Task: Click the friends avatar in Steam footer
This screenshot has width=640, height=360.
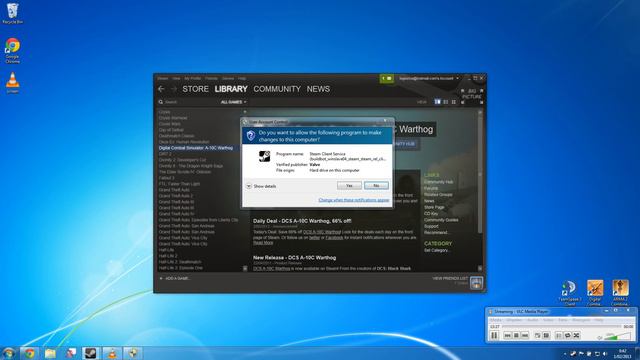Action: (476, 282)
